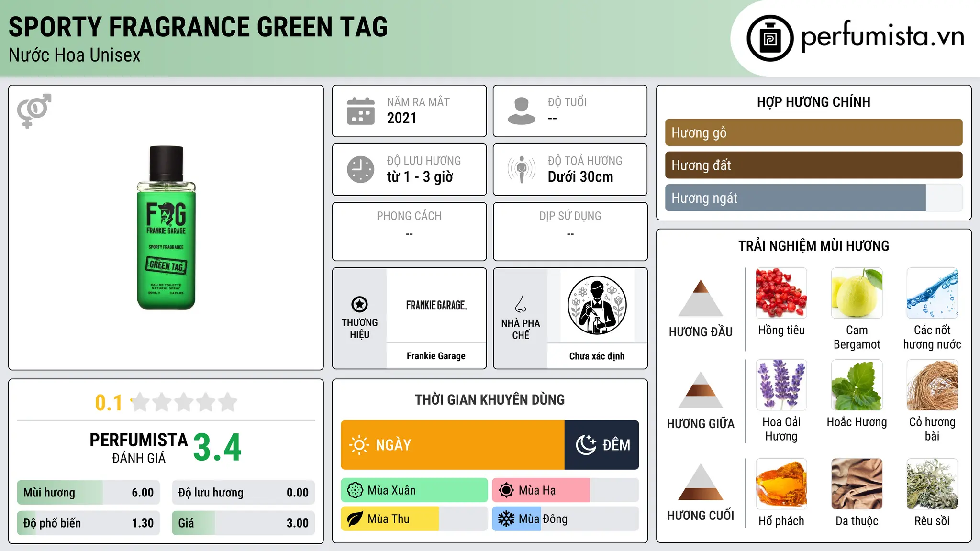Open the perfumista.vn site name

tap(882, 36)
